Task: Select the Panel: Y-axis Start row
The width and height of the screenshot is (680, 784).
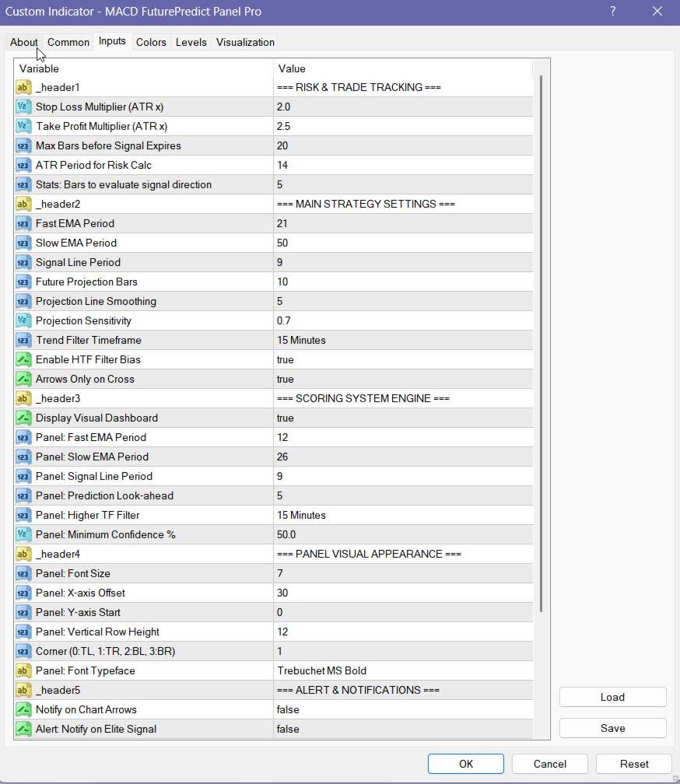Action: click(x=274, y=613)
